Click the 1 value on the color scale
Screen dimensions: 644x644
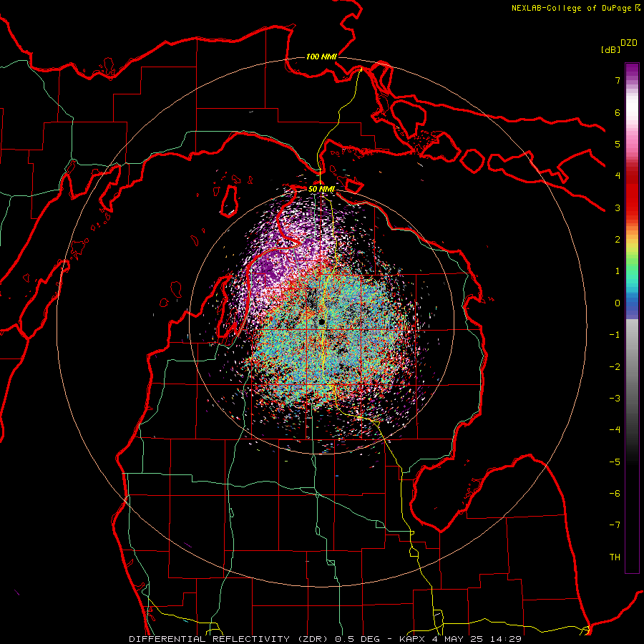point(618,271)
